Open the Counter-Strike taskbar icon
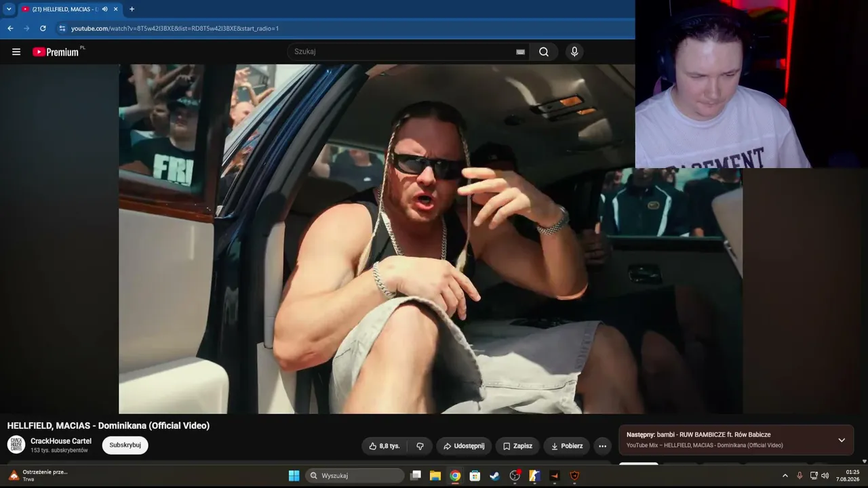 pos(534,476)
